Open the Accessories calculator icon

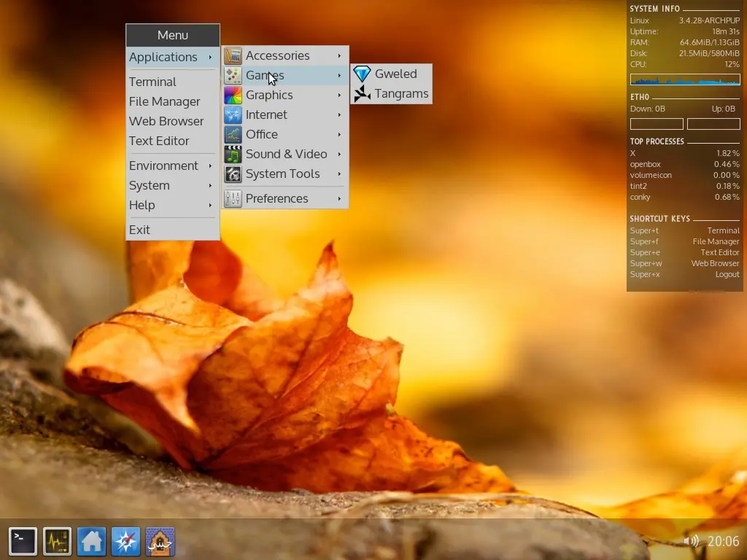[x=233, y=55]
